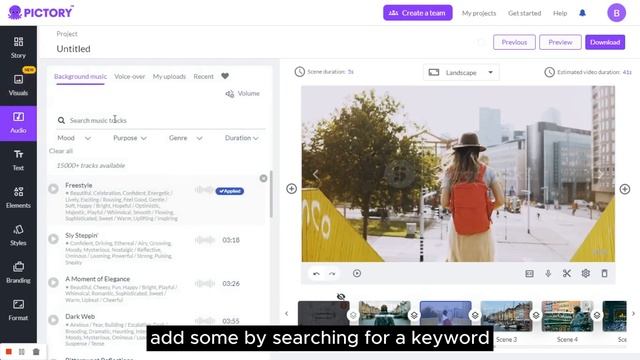Click the Pictory logo

pyautogui.click(x=40, y=12)
